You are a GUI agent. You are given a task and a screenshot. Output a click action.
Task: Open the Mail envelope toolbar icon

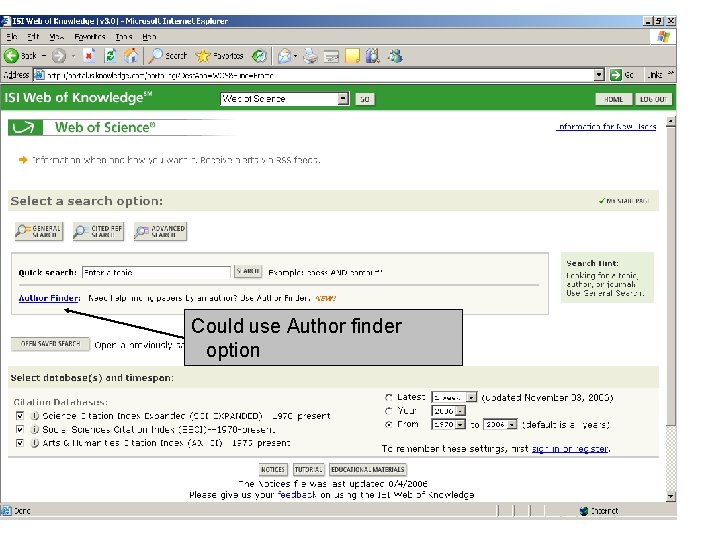(x=284, y=56)
